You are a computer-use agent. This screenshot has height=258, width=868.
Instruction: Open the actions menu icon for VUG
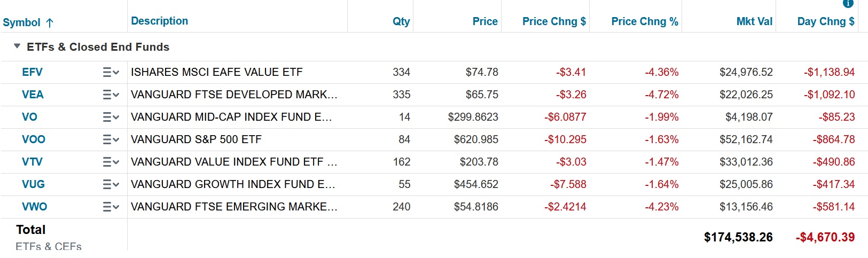(111, 184)
